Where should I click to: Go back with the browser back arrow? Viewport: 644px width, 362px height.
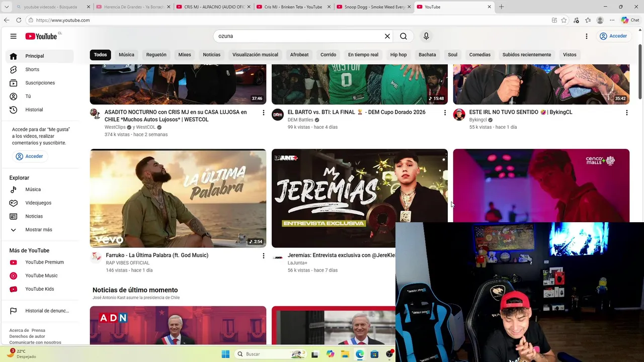[7, 20]
